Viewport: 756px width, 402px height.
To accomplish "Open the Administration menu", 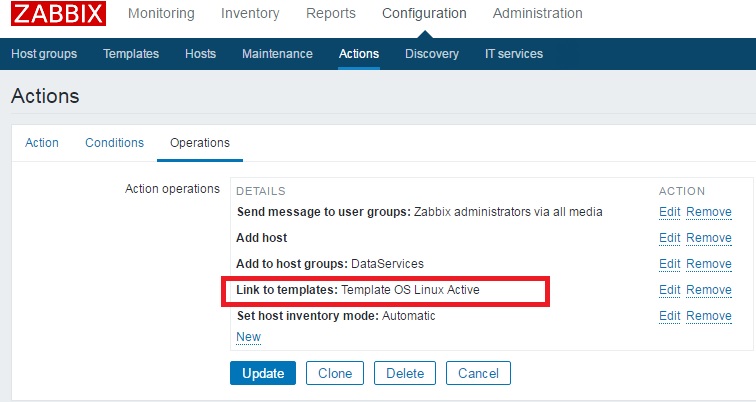I will coord(537,14).
